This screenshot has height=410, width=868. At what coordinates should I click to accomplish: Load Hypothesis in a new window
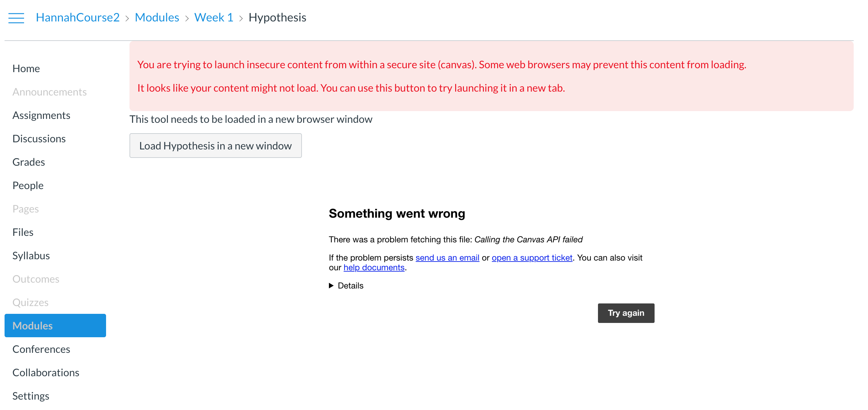tap(215, 146)
